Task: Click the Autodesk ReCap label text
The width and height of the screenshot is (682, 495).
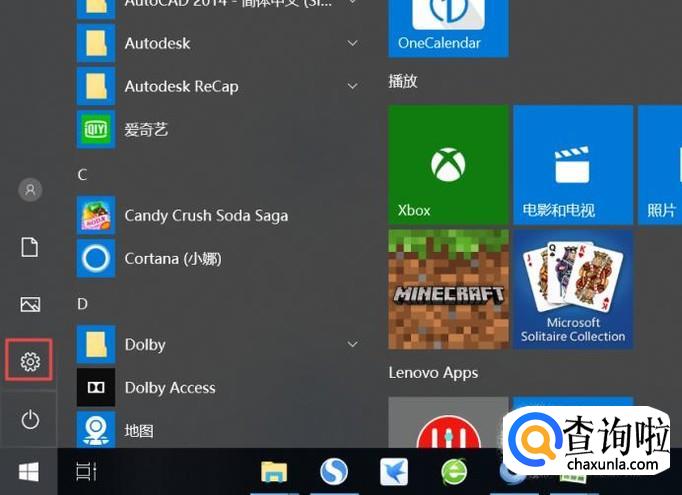Action: (181, 87)
